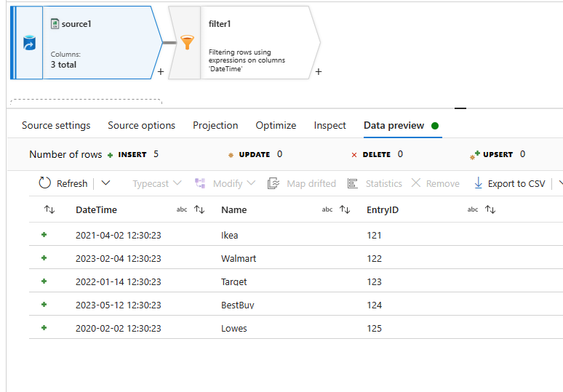This screenshot has width=563, height=392.
Task: Sort rows by the DateTime column
Action: pos(199,209)
